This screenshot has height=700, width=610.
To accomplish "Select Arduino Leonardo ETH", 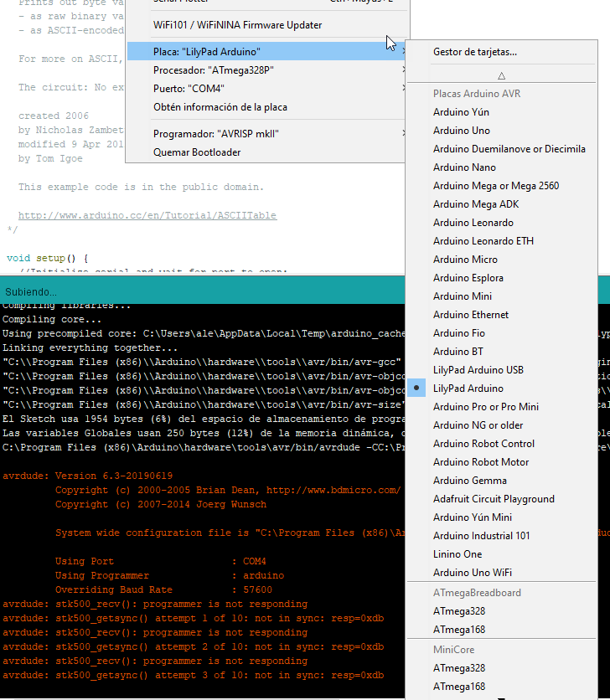I will (x=501, y=241).
